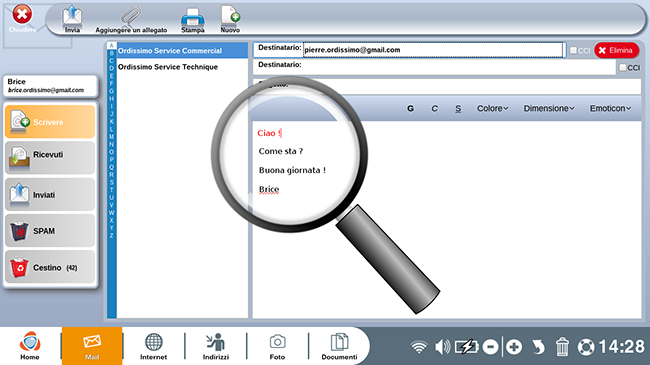Enable CCI checkbox for first recipient
650x365 pixels.
click(573, 50)
